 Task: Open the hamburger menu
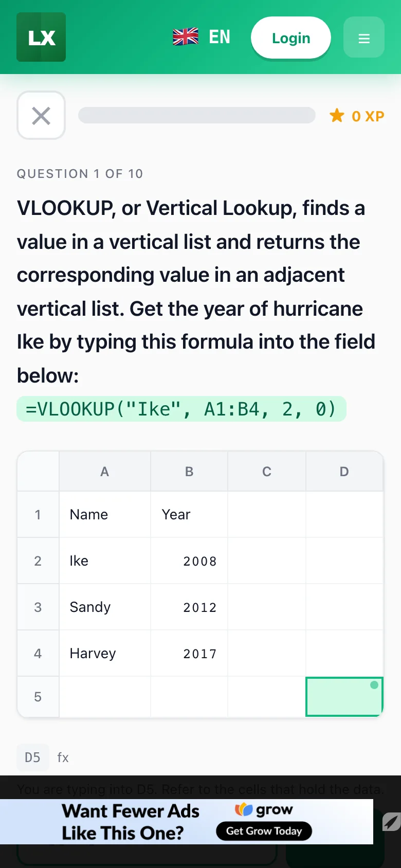364,37
